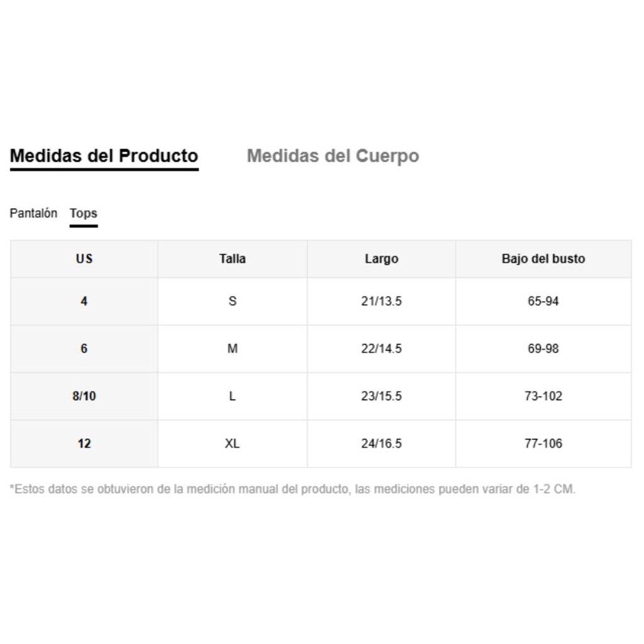Click the 69-98 underbust value

tap(543, 348)
